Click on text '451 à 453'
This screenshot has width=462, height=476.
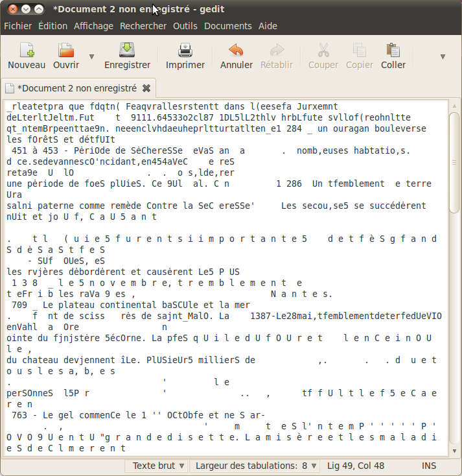pyautogui.click(x=35, y=150)
